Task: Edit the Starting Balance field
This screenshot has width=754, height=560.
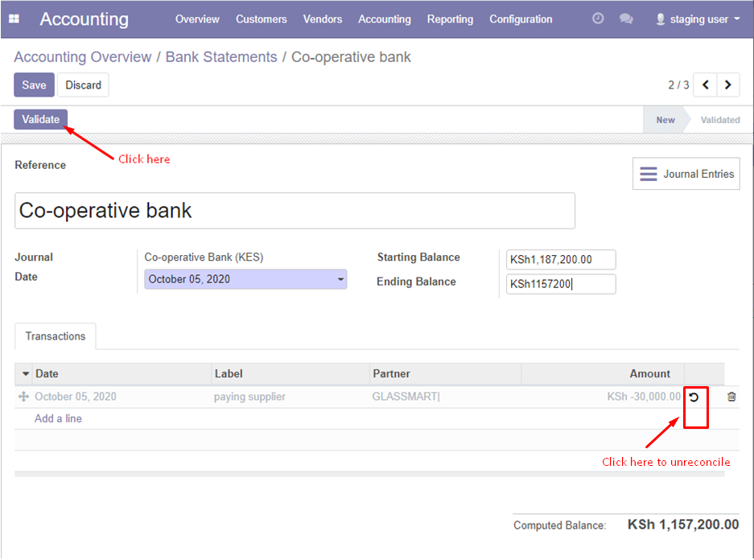Action: 561,260
